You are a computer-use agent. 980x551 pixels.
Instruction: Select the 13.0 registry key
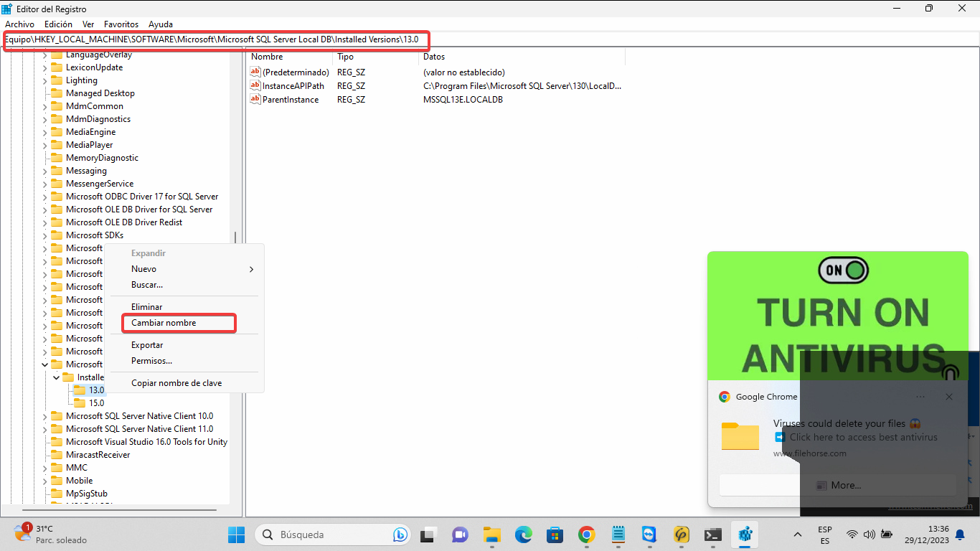(96, 390)
